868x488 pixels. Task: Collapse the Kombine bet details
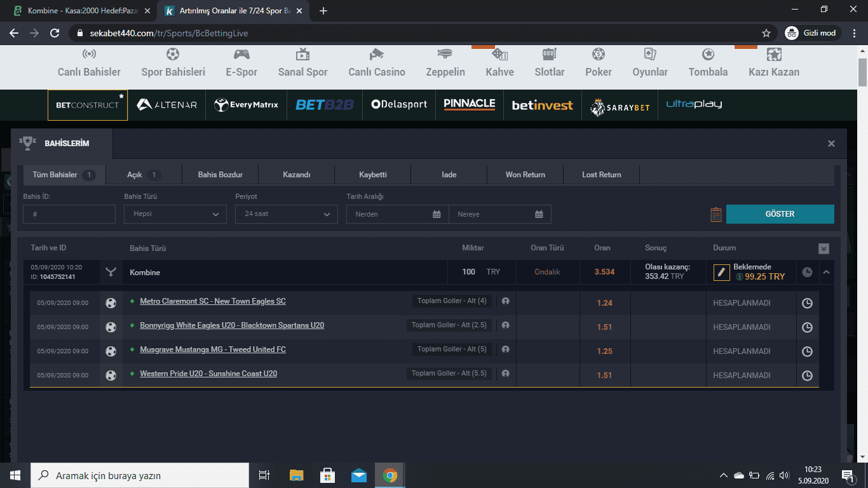pos(826,272)
